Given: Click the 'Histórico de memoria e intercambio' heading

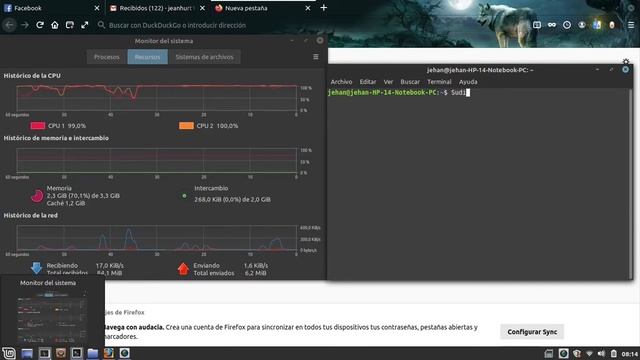Looking at the screenshot, I should click(56, 138).
